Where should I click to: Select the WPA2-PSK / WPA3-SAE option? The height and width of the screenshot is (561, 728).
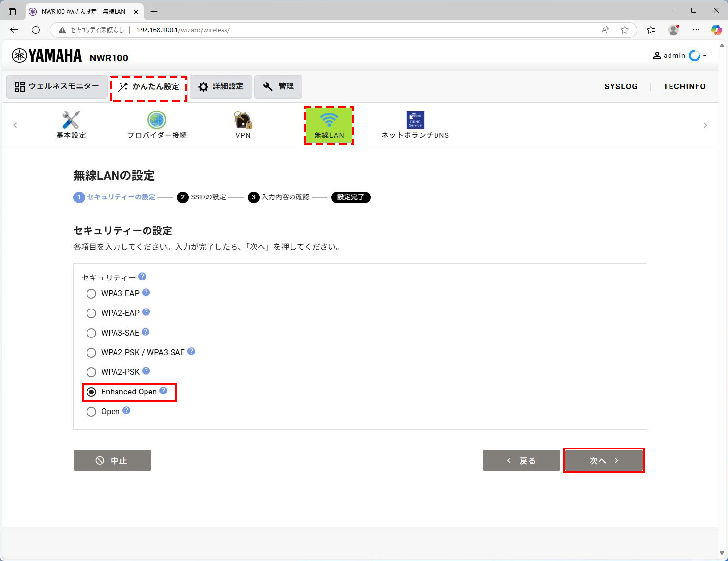[91, 353]
